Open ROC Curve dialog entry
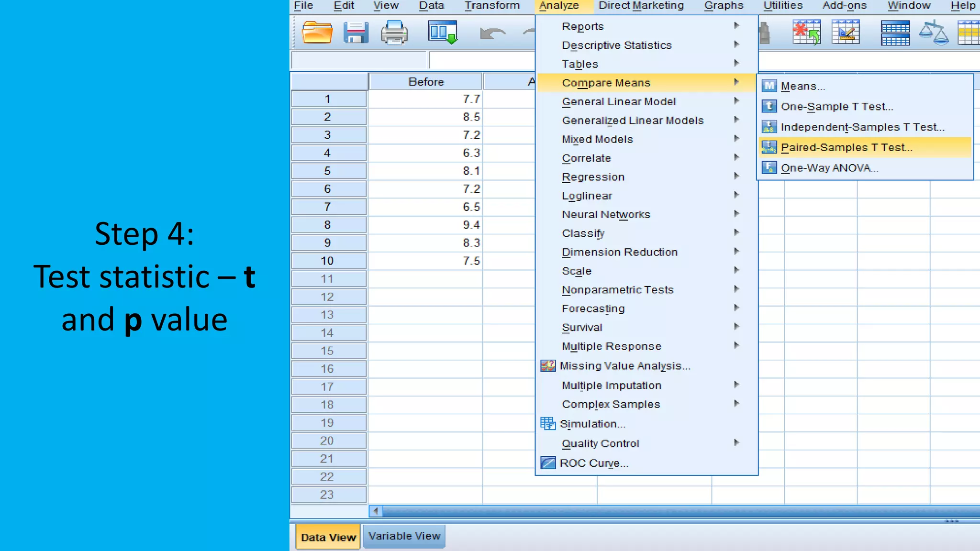The width and height of the screenshot is (980, 551). coord(593,463)
